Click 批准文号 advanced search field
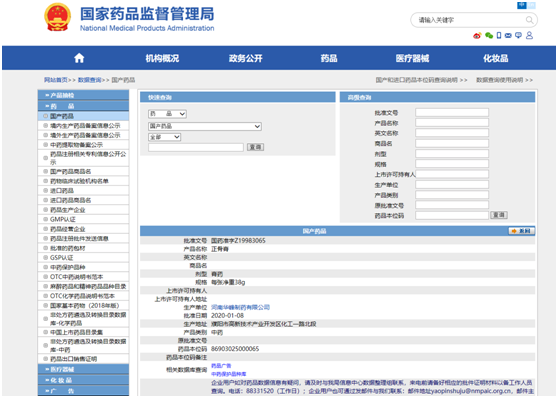 tap(452, 113)
